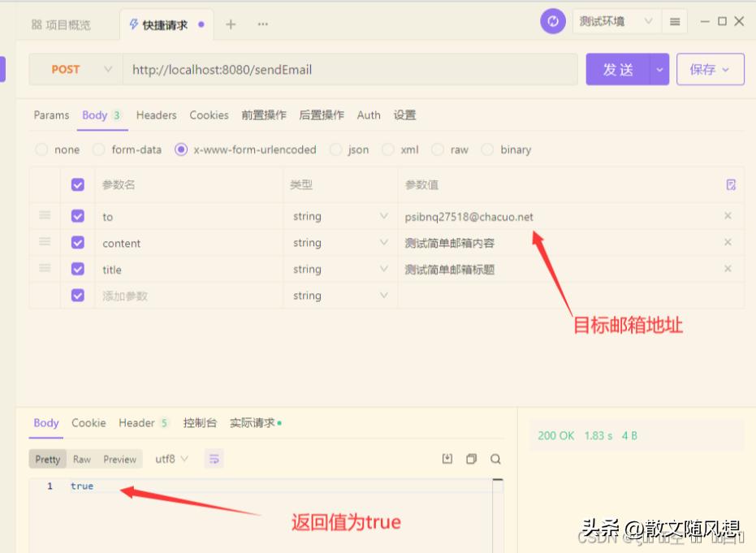The image size is (756, 553).
Task: Click the 保存 save button
Action: (x=705, y=69)
